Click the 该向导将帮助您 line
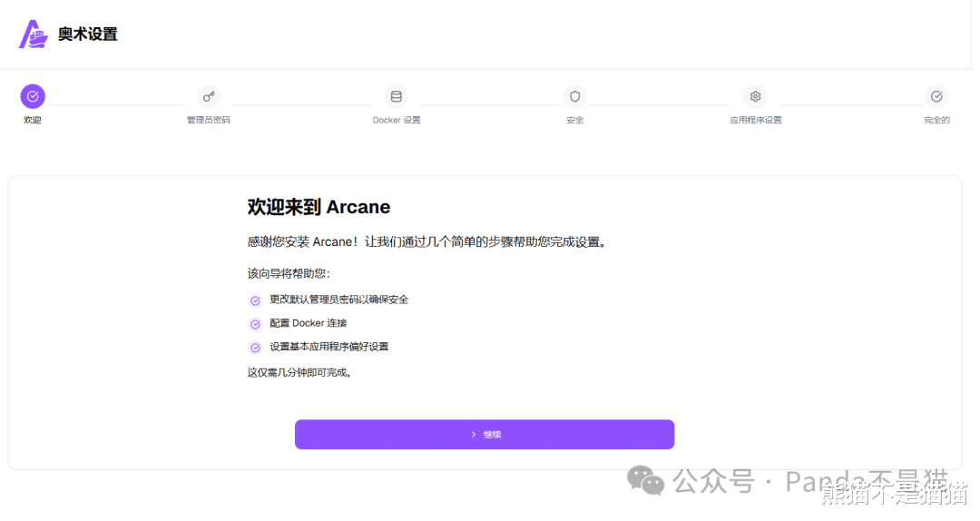Viewport: 980px width, 521px height. click(x=289, y=273)
